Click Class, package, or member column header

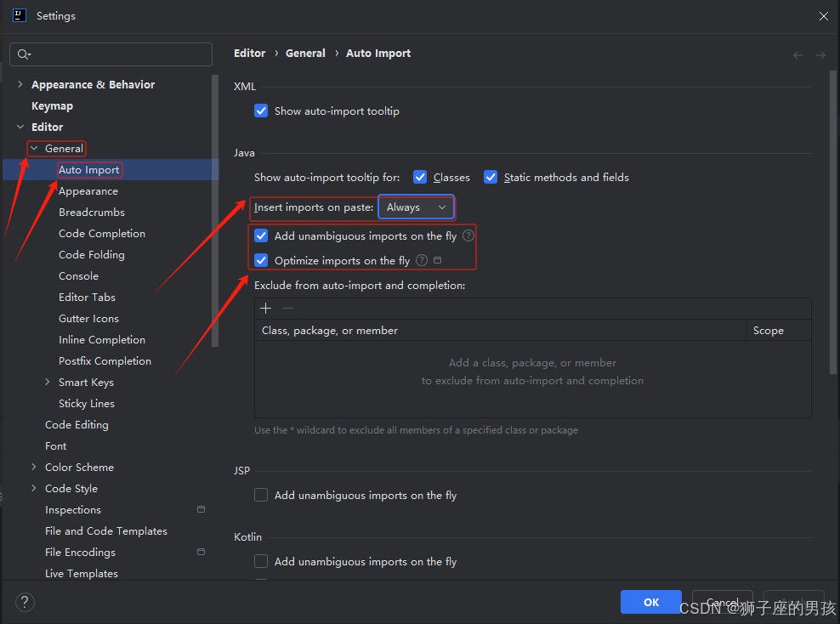pos(501,331)
